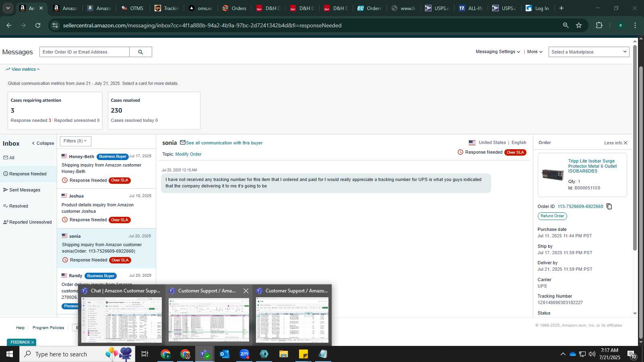Click the browser zoom magnifier icon in address bar
The image size is (644, 362).
566,25
